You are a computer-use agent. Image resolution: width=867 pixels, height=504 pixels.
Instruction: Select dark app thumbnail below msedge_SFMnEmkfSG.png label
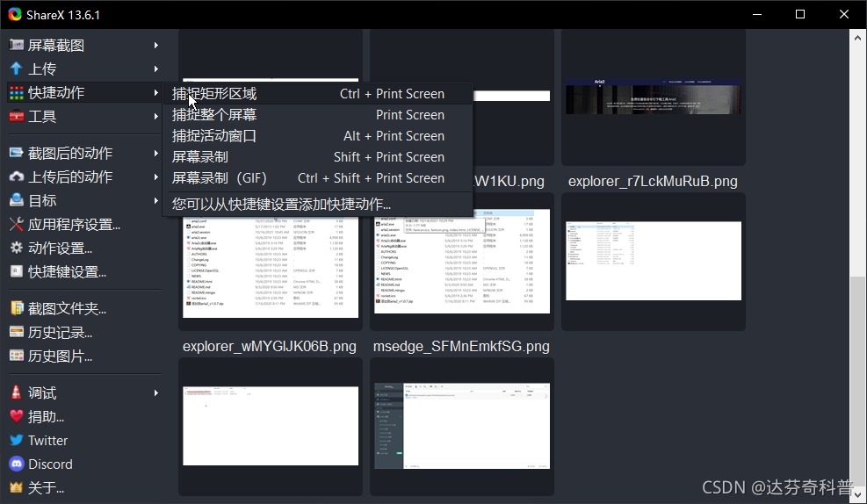[x=462, y=427]
